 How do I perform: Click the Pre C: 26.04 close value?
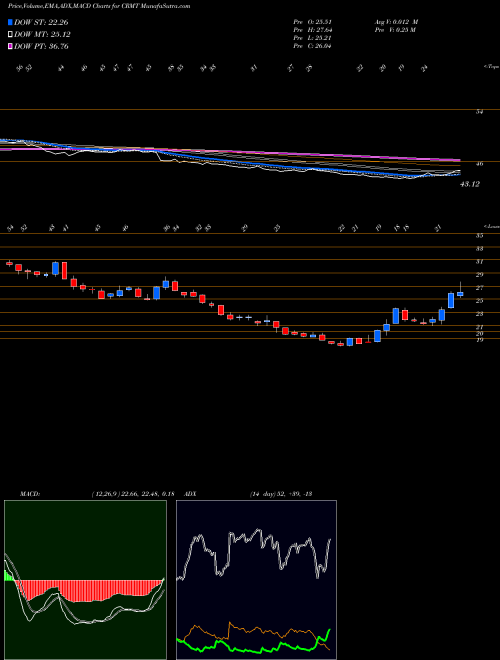312,46
